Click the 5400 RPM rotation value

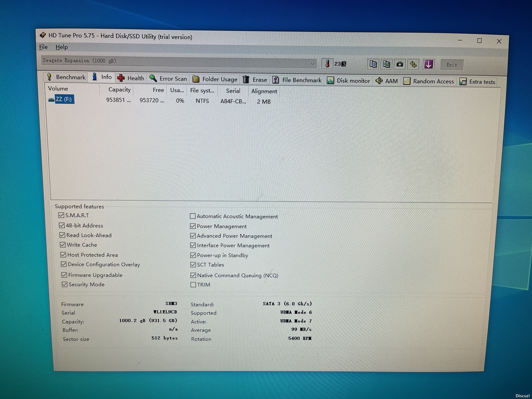coord(300,338)
